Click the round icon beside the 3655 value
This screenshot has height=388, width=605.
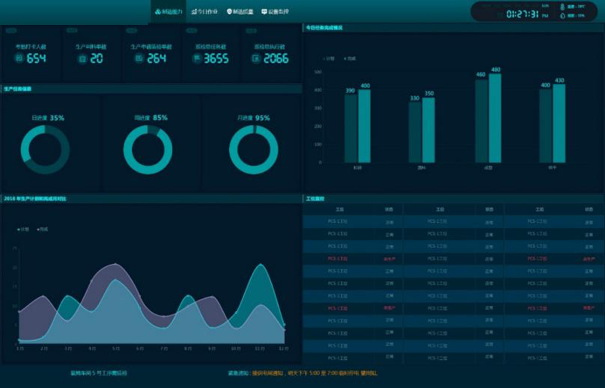click(x=197, y=58)
